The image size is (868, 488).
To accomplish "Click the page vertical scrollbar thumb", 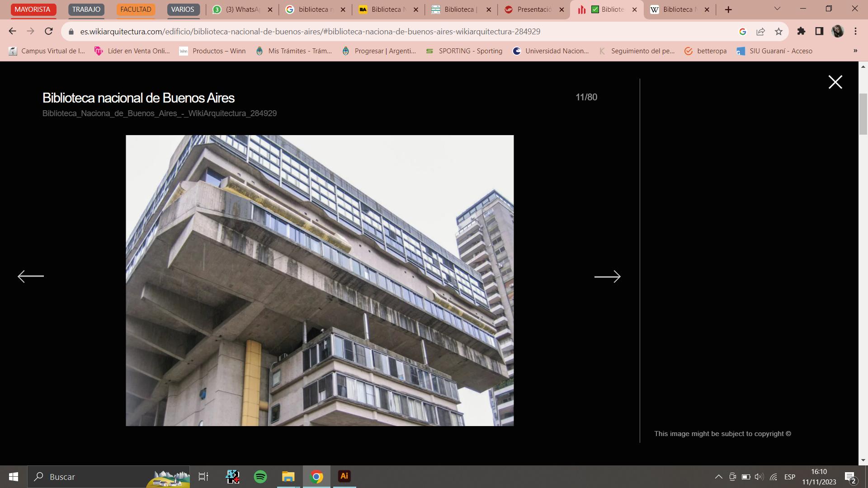I will point(863,113).
